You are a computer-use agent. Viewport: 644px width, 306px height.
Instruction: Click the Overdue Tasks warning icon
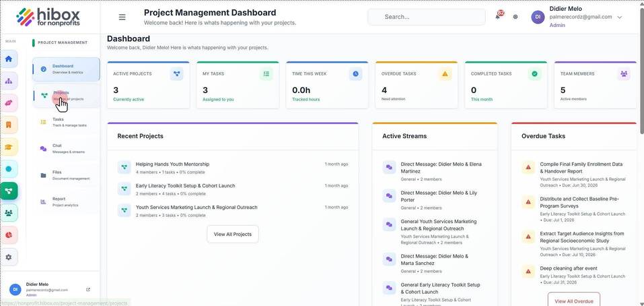pyautogui.click(x=445, y=74)
